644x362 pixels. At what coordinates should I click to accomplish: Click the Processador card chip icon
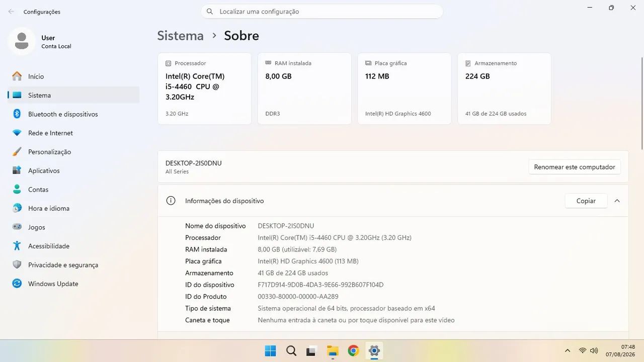tap(168, 63)
